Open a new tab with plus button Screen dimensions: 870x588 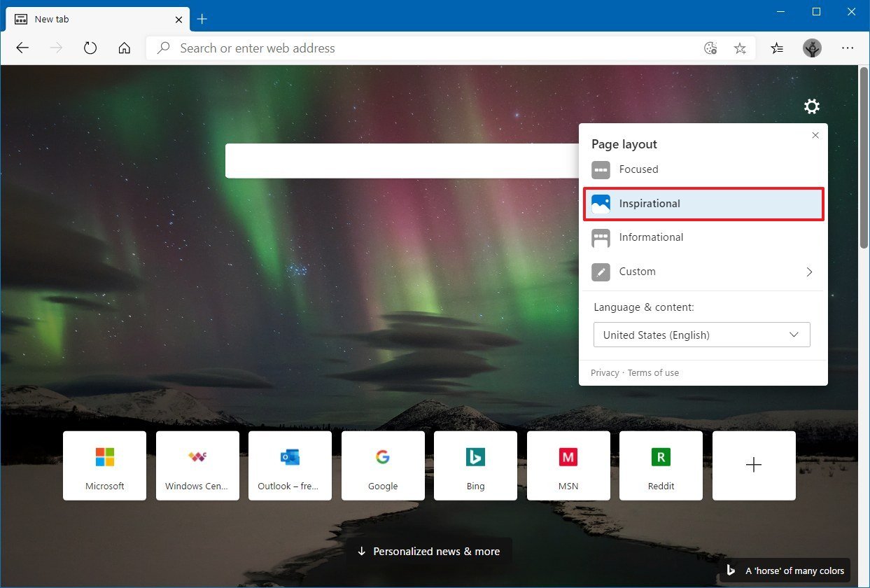coord(202,19)
